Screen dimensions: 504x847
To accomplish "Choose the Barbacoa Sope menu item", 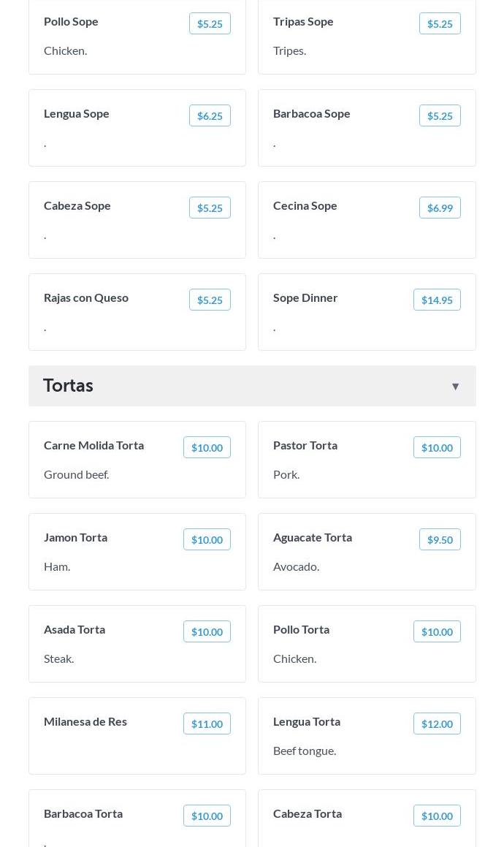I will (x=312, y=113).
